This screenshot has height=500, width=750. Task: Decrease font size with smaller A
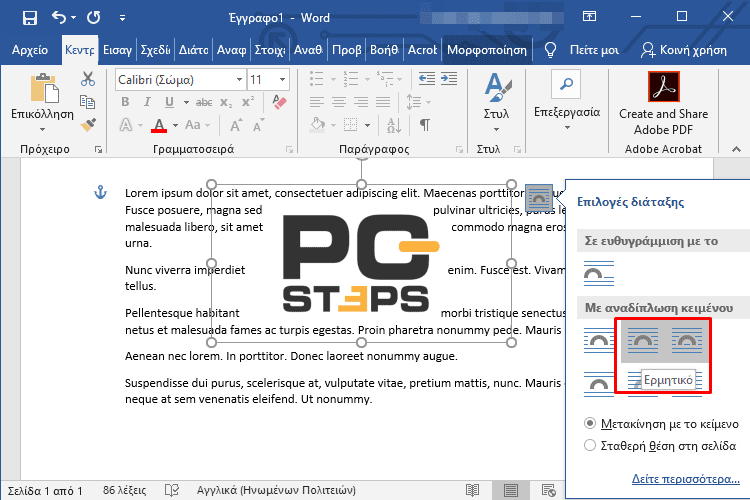pyautogui.click(x=259, y=125)
